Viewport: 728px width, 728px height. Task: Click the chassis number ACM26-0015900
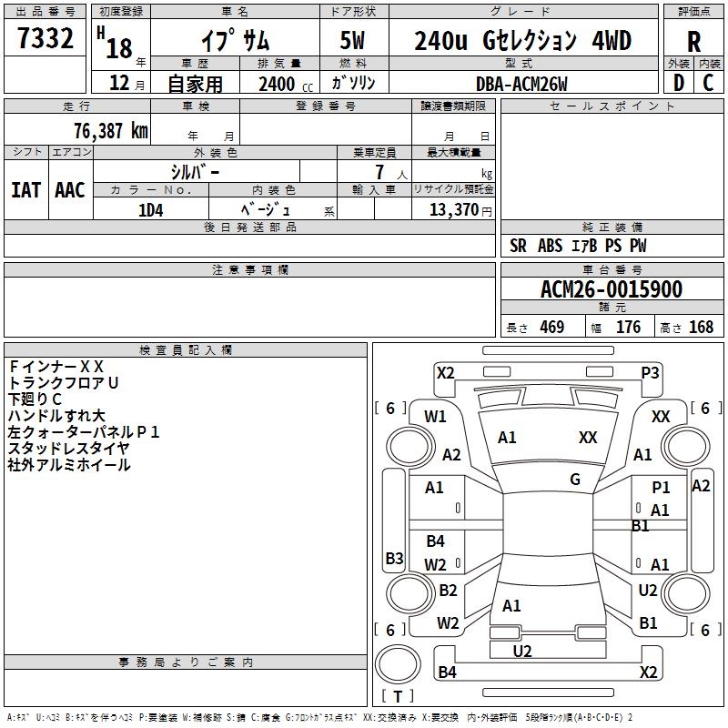tap(612, 289)
